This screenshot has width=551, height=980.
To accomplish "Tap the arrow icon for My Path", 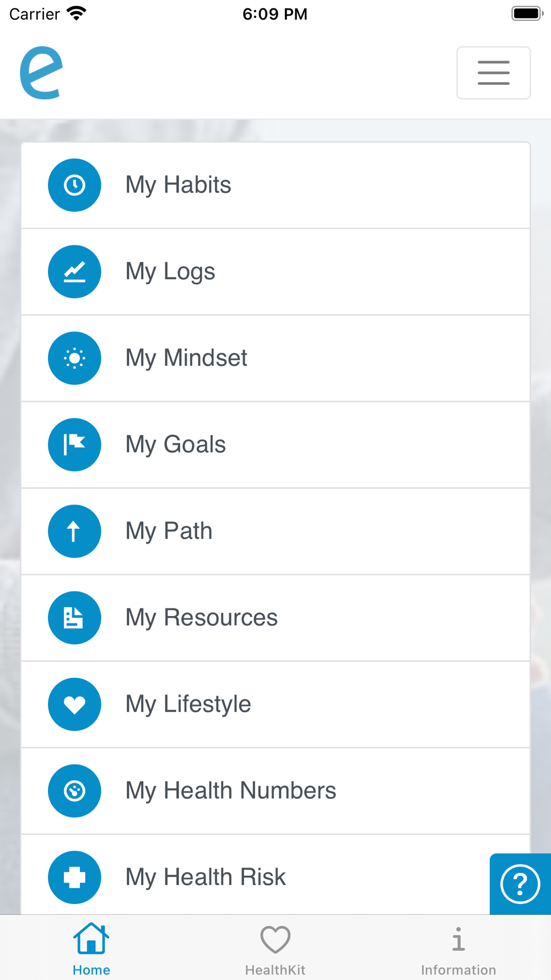I will point(74,531).
